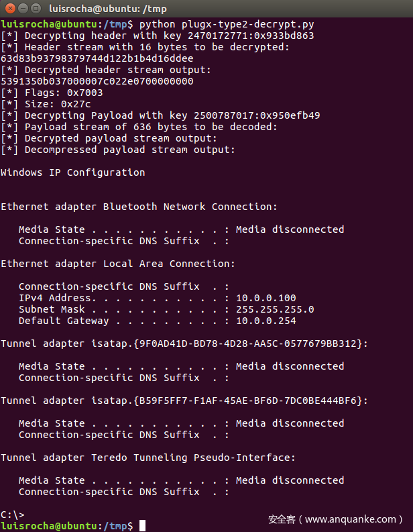
Task: Click the Windows IP Configuration heading
Action: point(72,172)
